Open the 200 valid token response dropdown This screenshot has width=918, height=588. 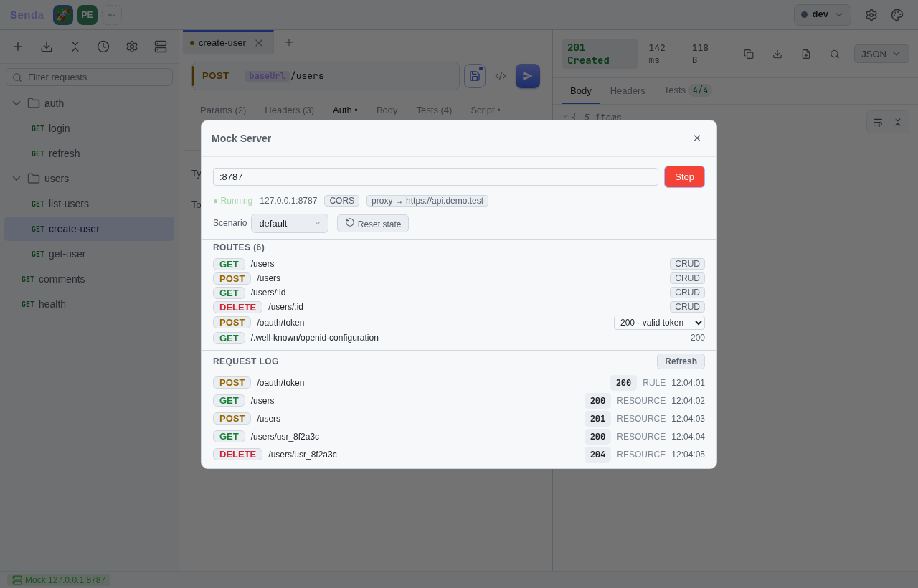[659, 323]
